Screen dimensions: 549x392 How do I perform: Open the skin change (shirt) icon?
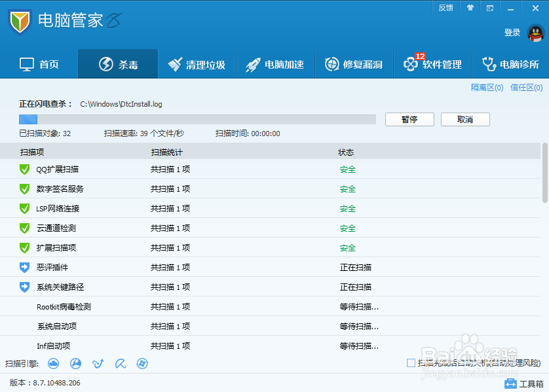[470, 8]
